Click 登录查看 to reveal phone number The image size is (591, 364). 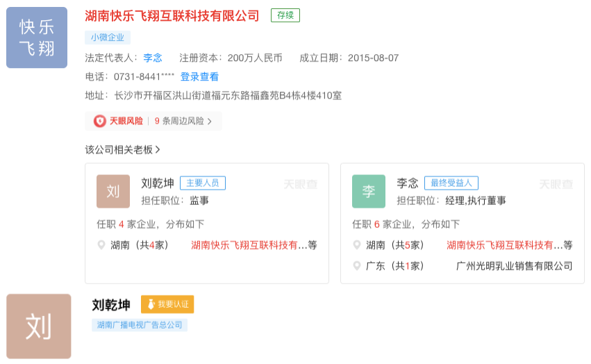tap(199, 76)
